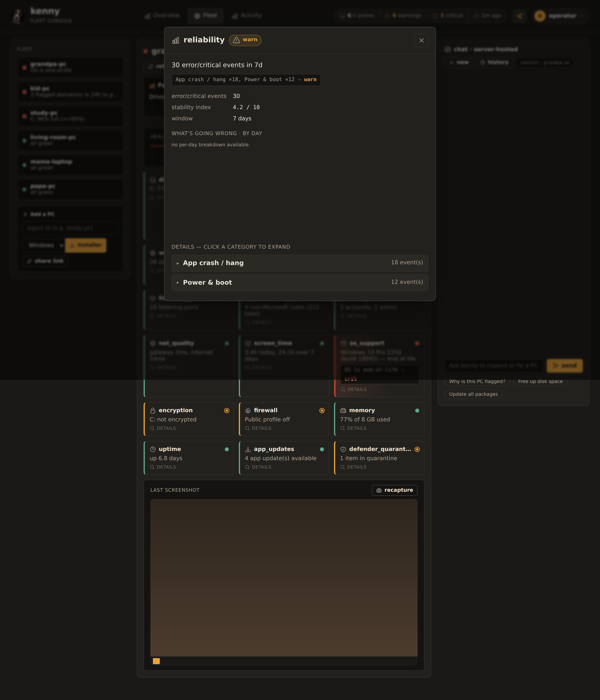Click the uptime card's green status dot
600x700 pixels.
(227, 449)
